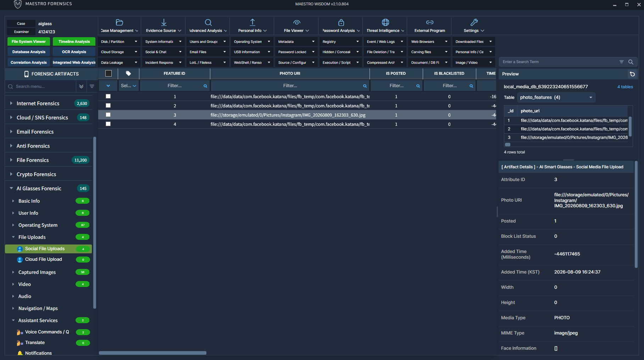This screenshot has width=644, height=360.
Task: Click the sidebar menu filter icon
Action: (x=92, y=86)
